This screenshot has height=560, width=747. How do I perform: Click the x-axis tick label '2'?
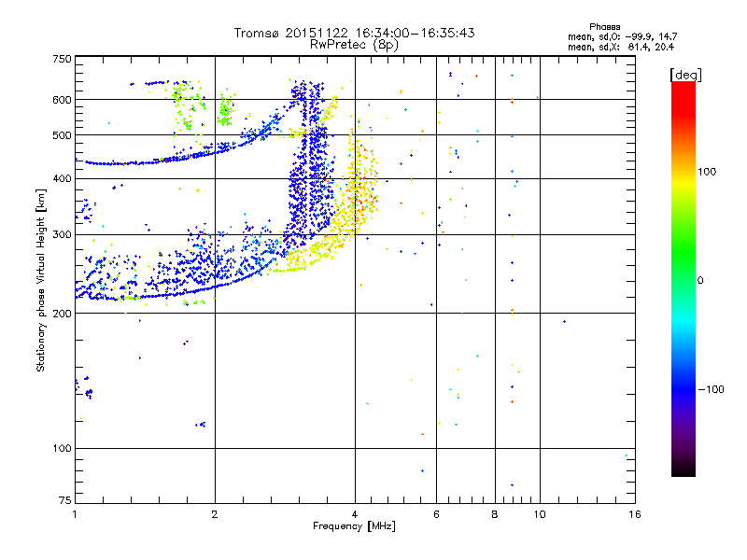click(x=215, y=514)
